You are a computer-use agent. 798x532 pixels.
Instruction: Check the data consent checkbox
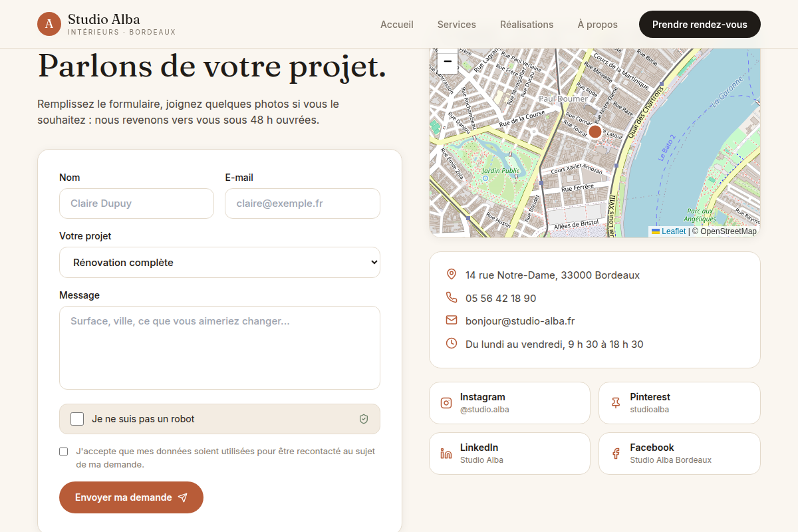pyautogui.click(x=64, y=452)
